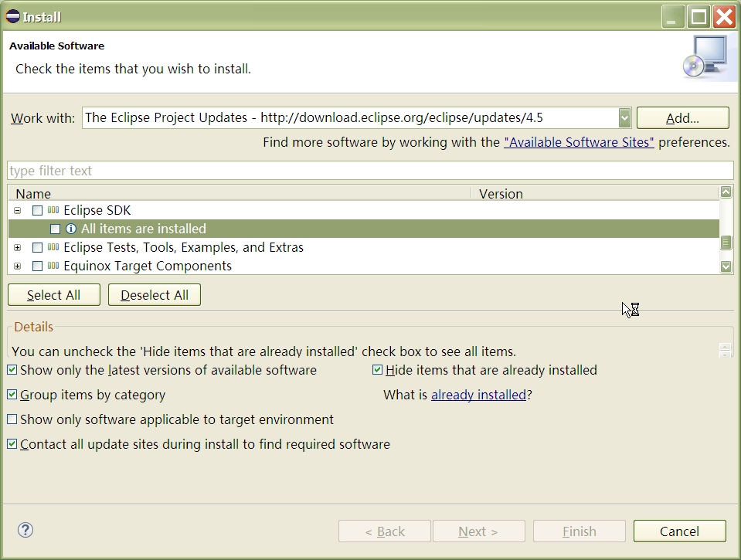Viewport: 741px width, 560px height.
Task: Check the All items are installed checkbox
Action: point(56,229)
